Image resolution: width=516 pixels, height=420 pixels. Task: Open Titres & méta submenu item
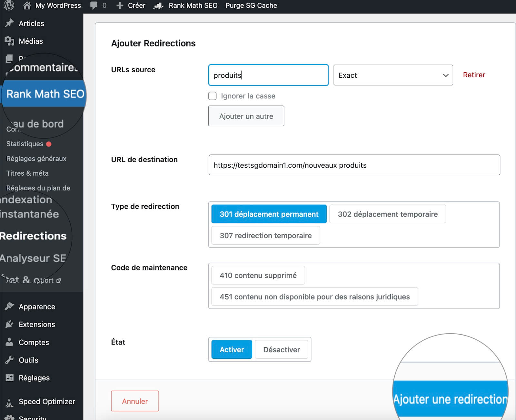click(27, 173)
